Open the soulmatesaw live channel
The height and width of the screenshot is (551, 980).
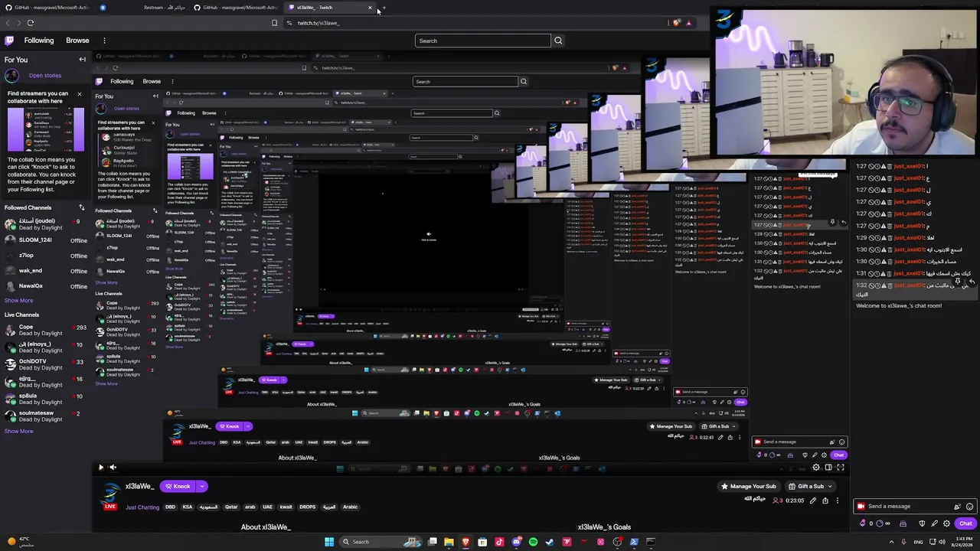pos(46,416)
